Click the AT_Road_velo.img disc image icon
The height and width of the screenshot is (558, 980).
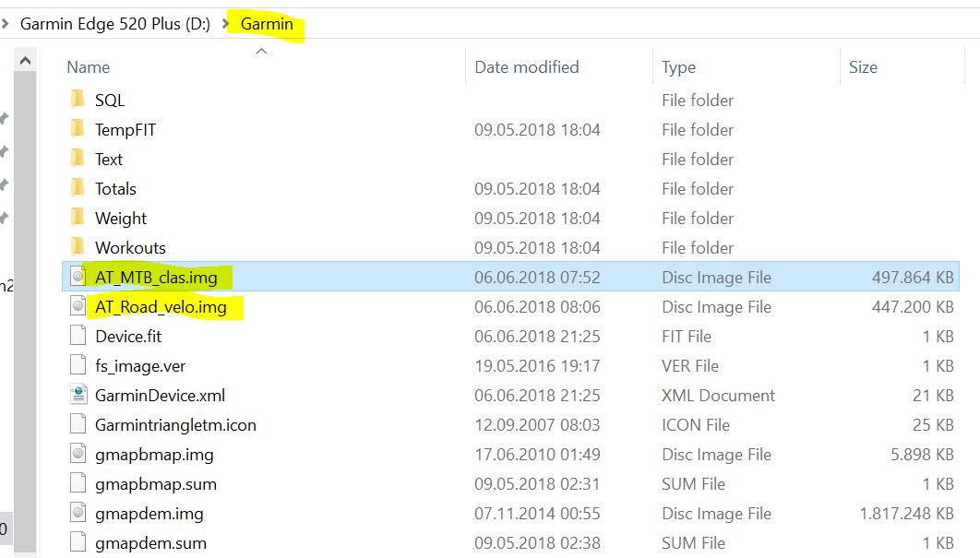[78, 305]
